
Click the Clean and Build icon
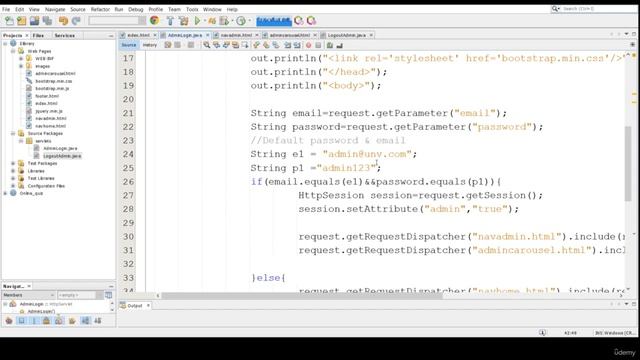[x=184, y=21]
